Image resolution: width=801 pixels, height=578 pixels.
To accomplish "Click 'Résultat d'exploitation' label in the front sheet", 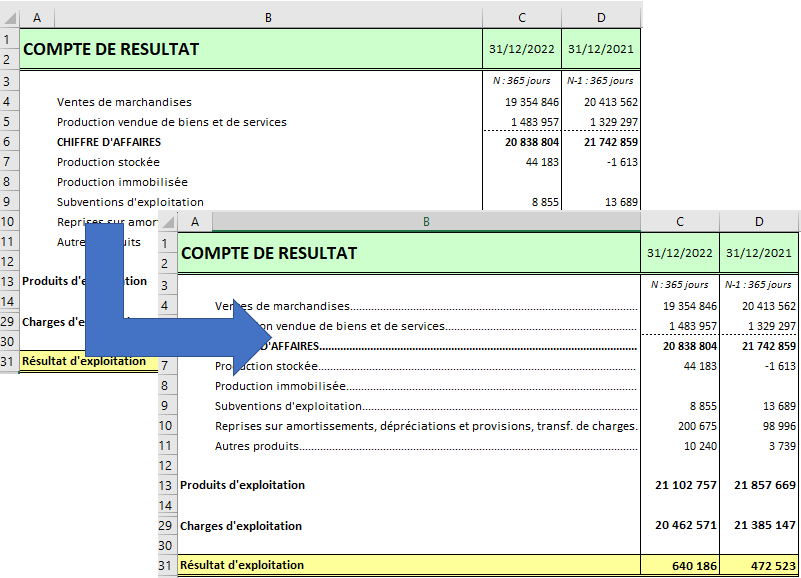I will [242, 565].
